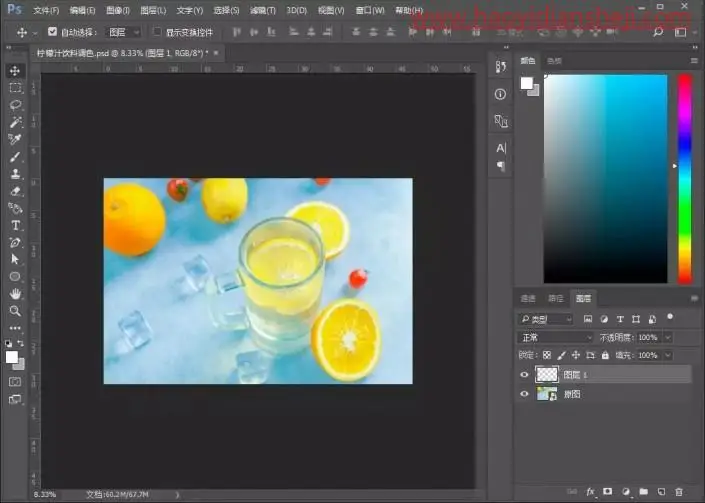Select the Hand tool
Image resolution: width=705 pixels, height=503 pixels.
click(15, 294)
